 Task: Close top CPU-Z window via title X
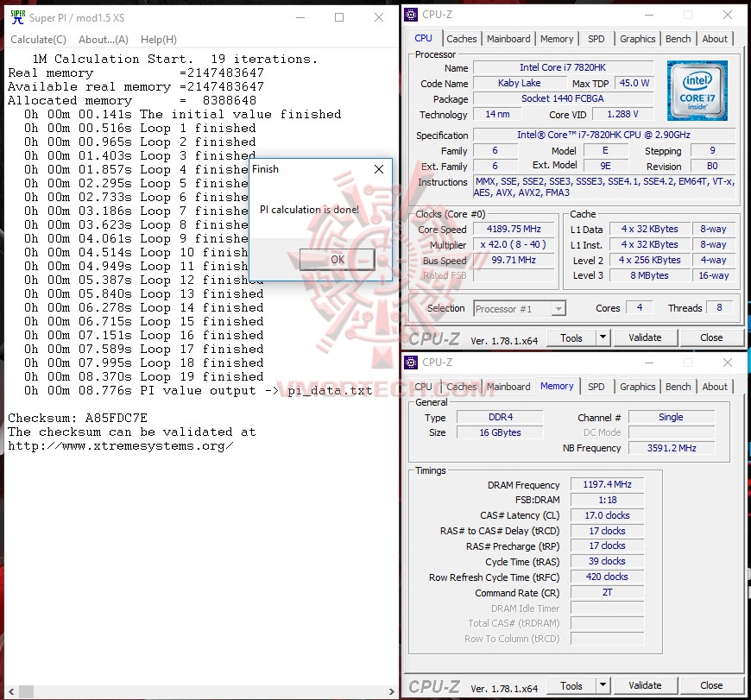[x=728, y=15]
